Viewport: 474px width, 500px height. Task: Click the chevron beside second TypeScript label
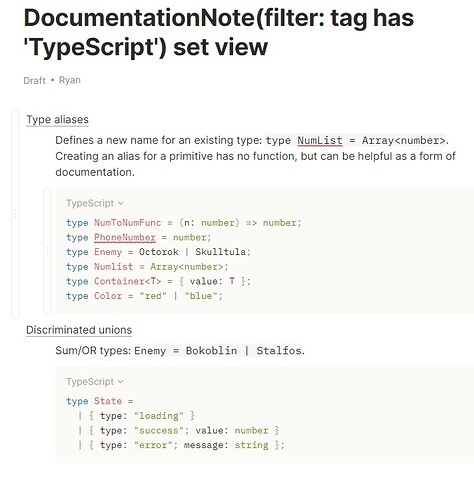[x=121, y=382]
